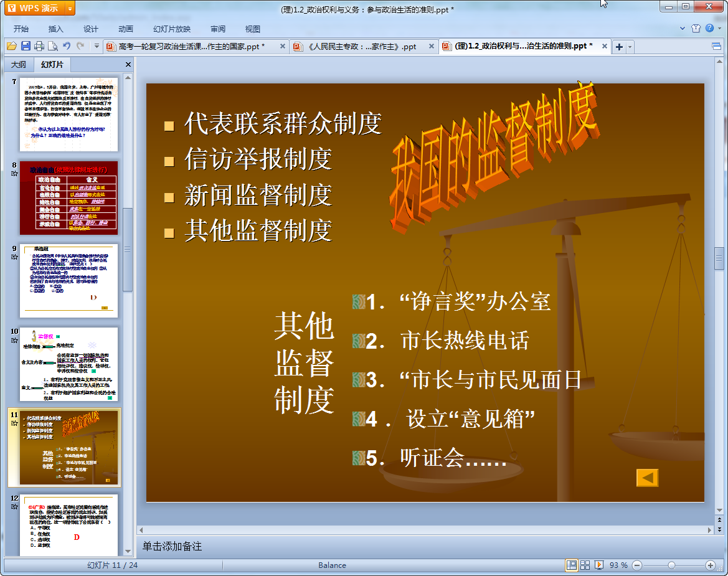Add a new document tab with plus button
This screenshot has width=728, height=576.
[619, 47]
